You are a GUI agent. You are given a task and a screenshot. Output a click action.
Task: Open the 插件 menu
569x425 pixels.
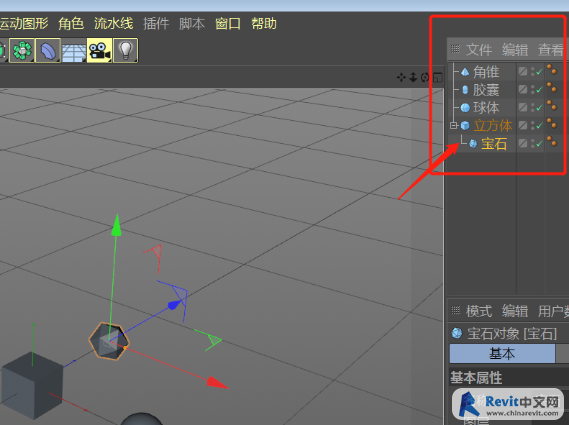coord(156,24)
